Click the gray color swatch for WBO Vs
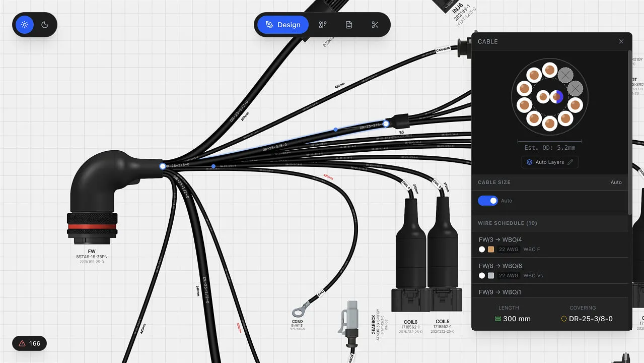 [x=491, y=276]
